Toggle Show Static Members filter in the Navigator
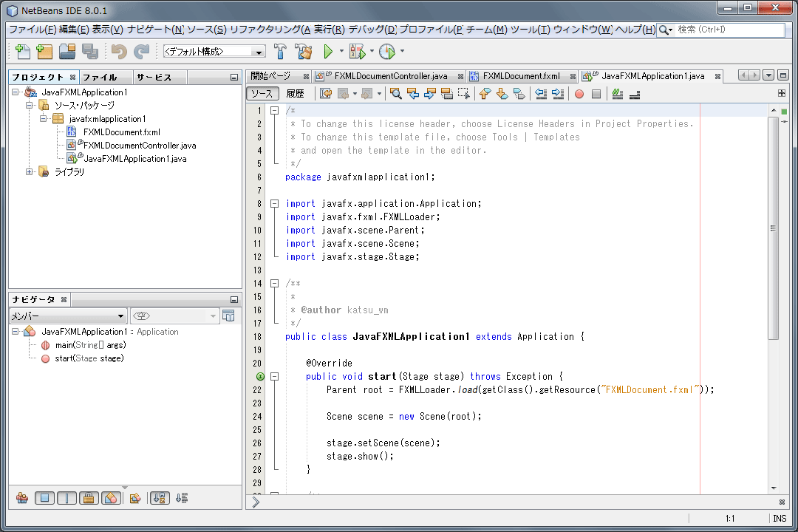 66,498
